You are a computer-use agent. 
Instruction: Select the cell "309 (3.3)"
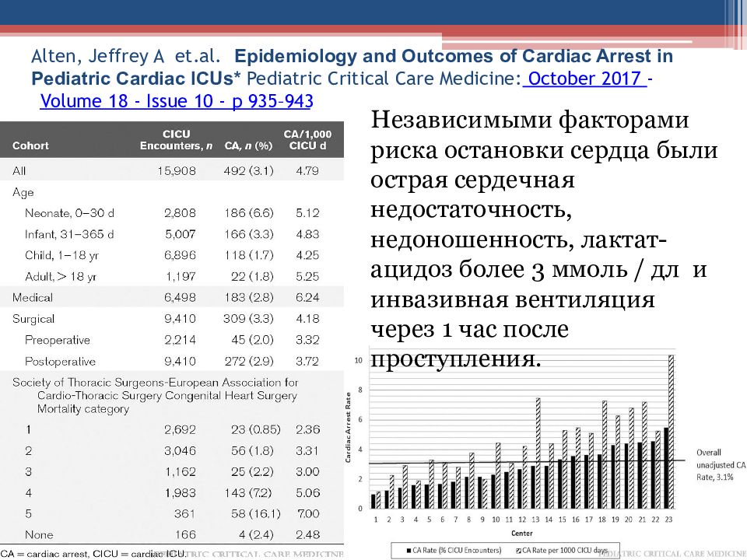coord(249,319)
